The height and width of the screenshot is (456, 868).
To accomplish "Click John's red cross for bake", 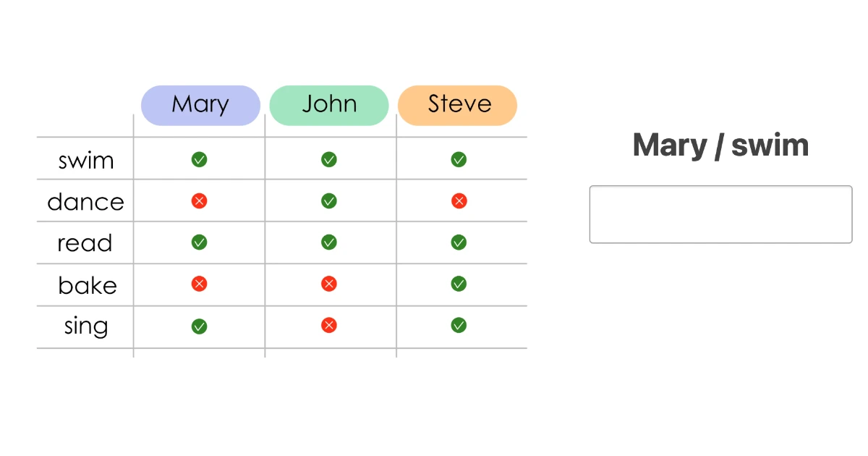I will [x=329, y=284].
